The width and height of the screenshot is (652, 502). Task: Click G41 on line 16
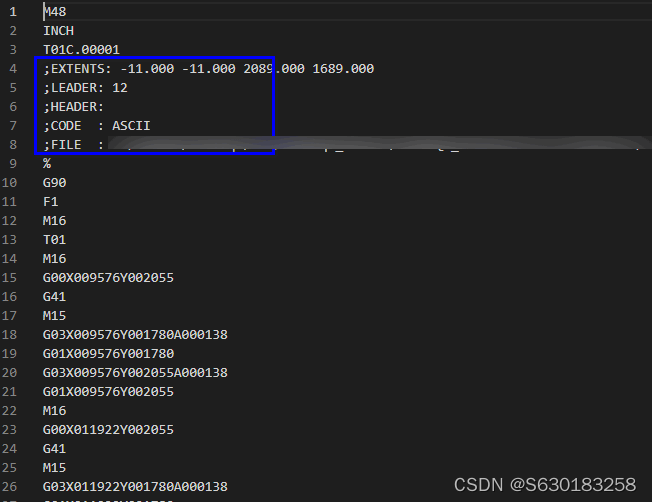(54, 297)
